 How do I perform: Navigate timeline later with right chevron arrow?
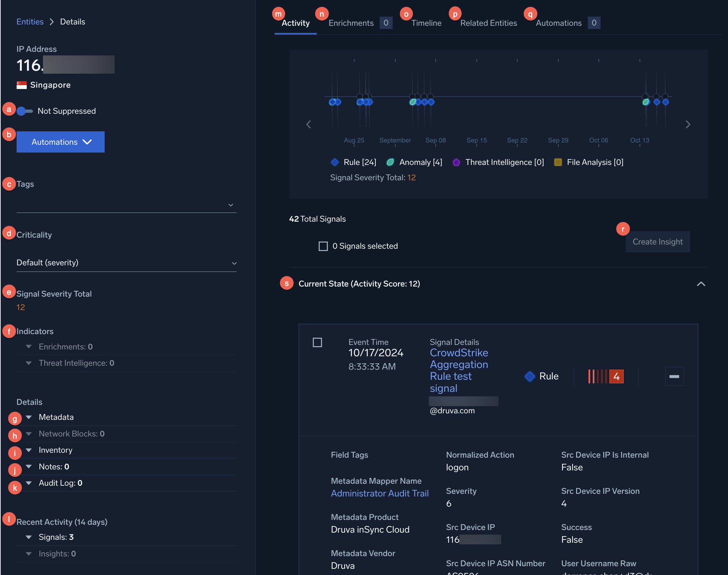[x=688, y=124]
